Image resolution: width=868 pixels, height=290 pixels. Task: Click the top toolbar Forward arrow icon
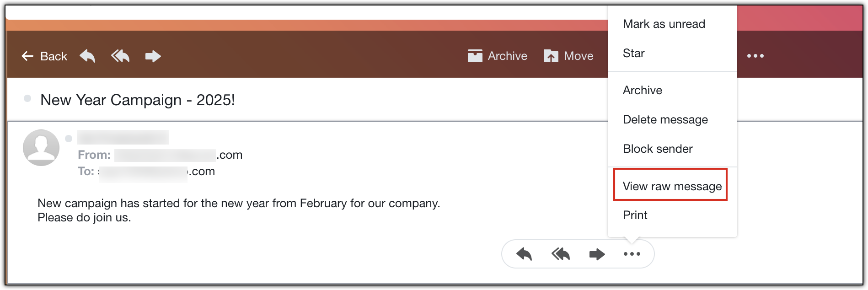(153, 56)
